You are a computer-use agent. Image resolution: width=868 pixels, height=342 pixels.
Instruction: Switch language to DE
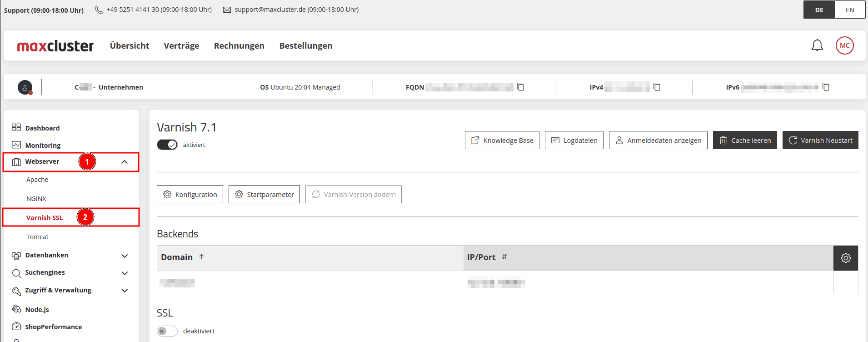click(819, 10)
